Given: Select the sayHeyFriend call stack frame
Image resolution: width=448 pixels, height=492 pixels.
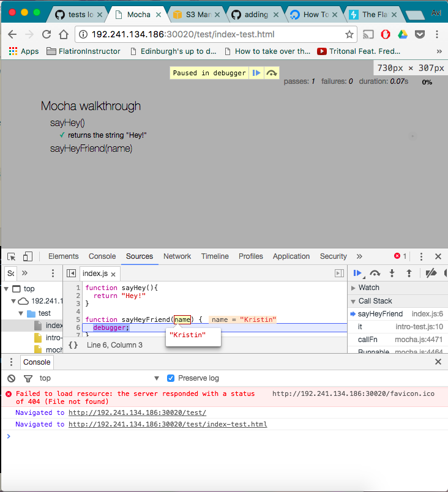Looking at the screenshot, I should 398,314.
